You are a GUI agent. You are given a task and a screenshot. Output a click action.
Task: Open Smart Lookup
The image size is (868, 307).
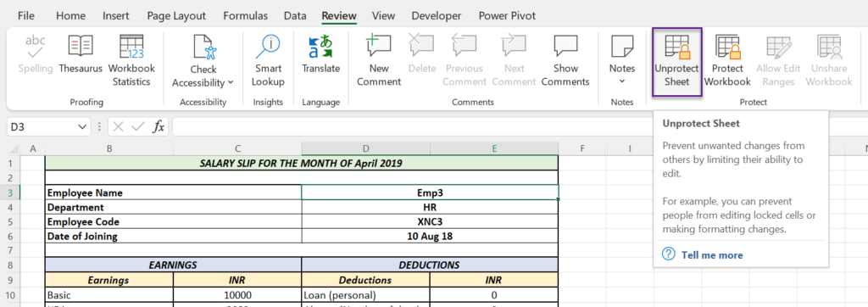pos(268,61)
